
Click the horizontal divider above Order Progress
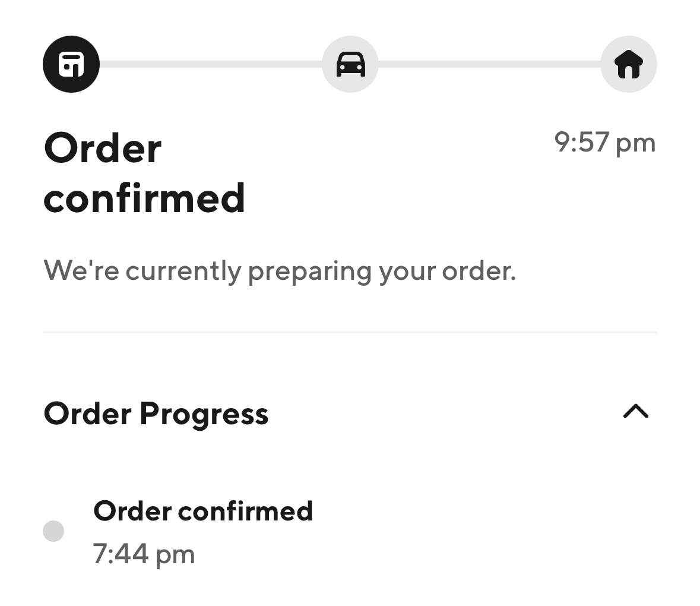click(350, 333)
